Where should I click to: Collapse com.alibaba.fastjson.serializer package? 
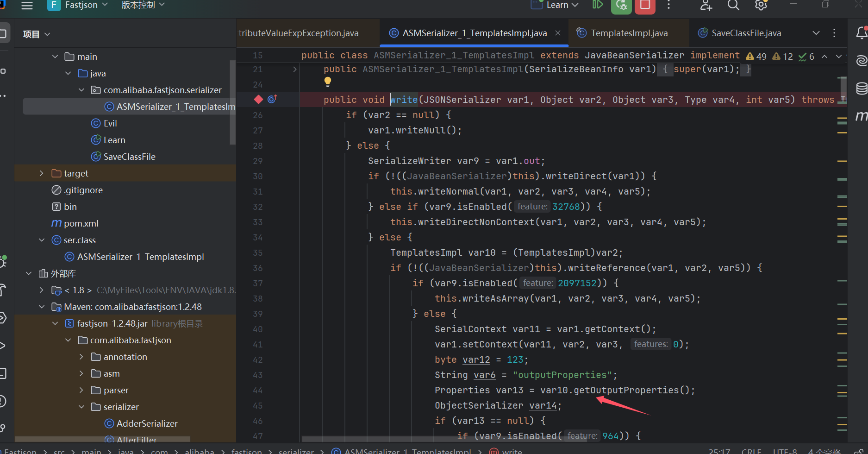[81, 90]
